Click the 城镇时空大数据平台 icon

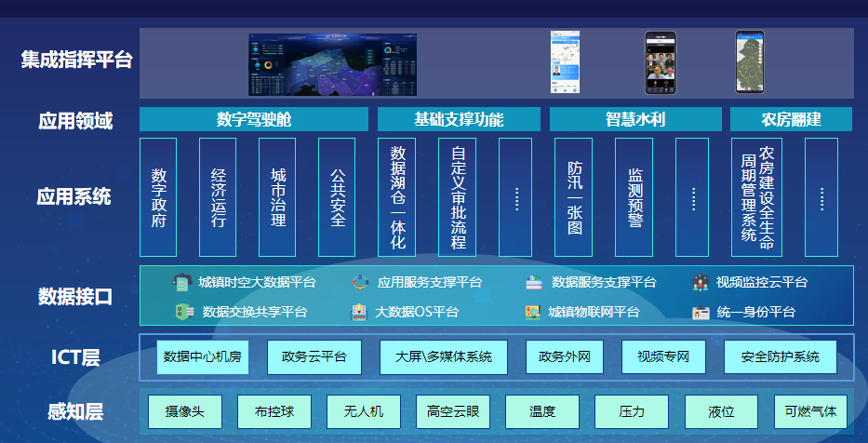tap(182, 282)
